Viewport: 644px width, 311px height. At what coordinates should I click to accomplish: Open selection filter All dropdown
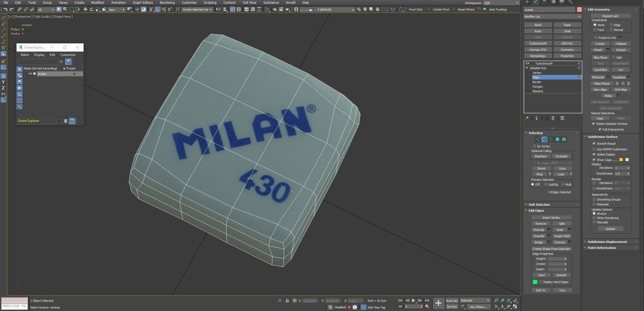pos(46,9)
